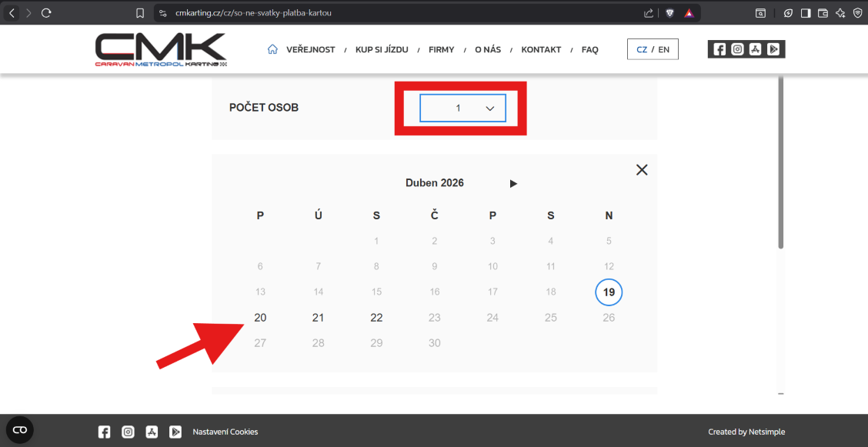
Task: Click the cookie consent round button
Action: [20, 430]
